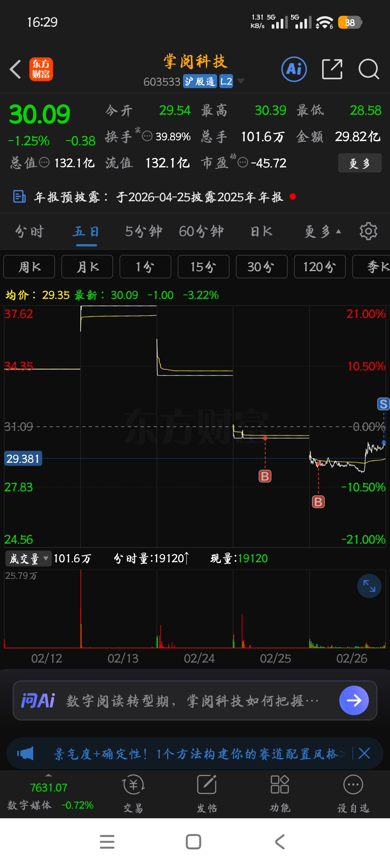Switch to the 分时 tab
Screen dimensions: 390x868
point(30,231)
